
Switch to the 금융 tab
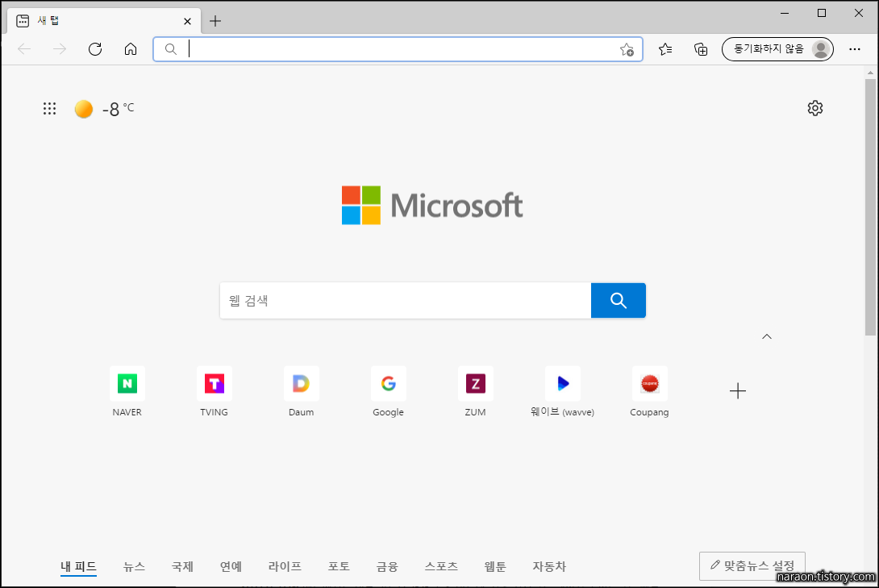387,567
